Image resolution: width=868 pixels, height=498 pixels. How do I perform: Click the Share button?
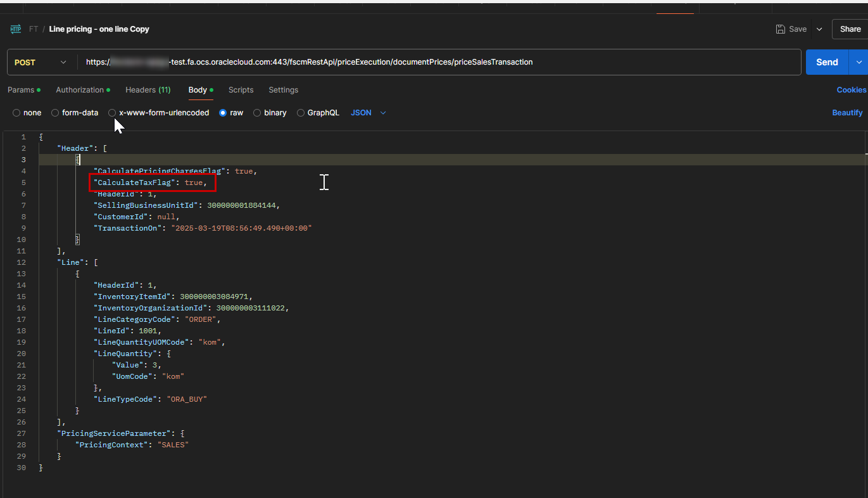(850, 29)
